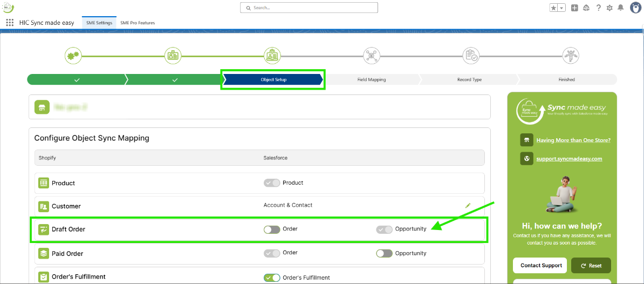Click the Customer label

(x=66, y=206)
